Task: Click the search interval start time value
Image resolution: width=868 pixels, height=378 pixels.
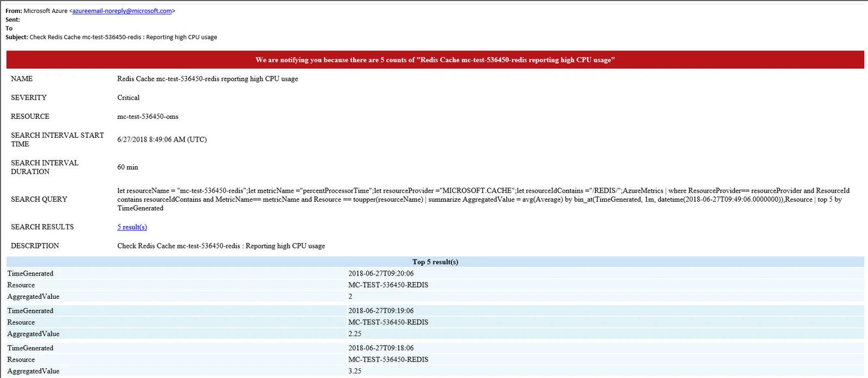Action: (162, 139)
